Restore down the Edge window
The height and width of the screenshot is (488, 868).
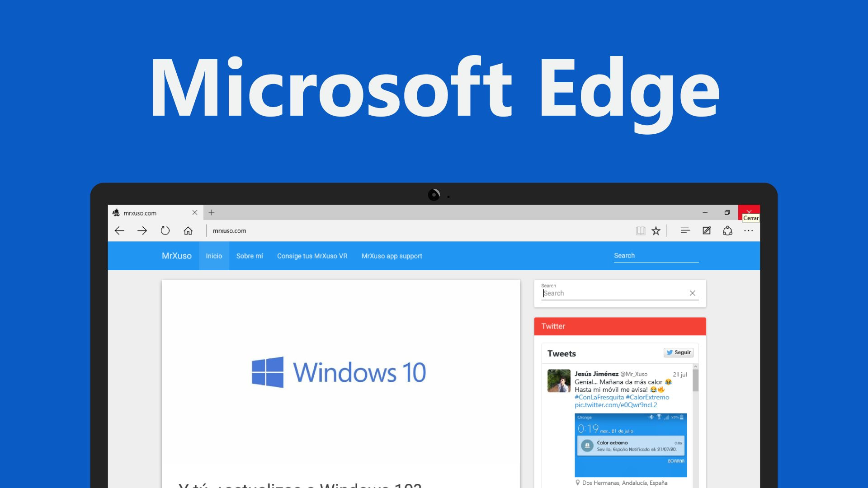click(x=726, y=212)
